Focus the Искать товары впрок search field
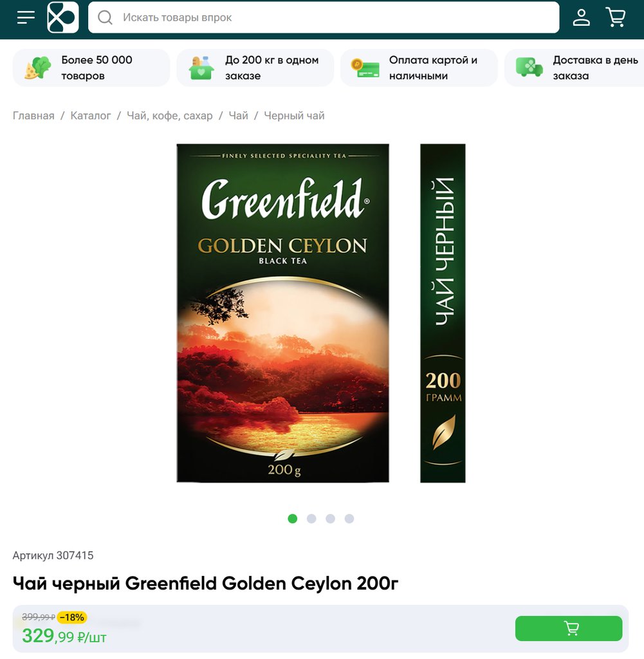Viewport: 644px width, 659px height. (324, 17)
